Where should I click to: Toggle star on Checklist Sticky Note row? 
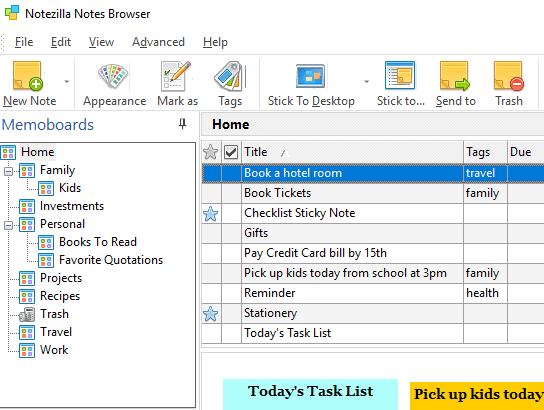coord(211,214)
